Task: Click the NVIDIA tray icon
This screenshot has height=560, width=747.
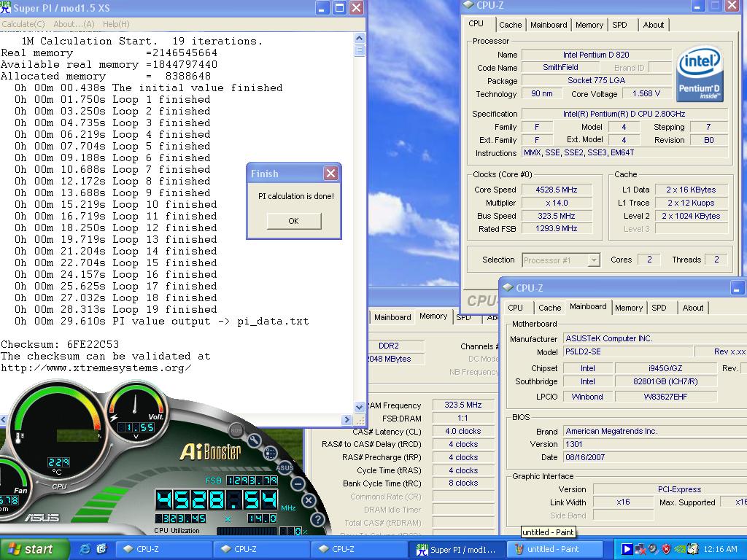Action: pos(679,549)
